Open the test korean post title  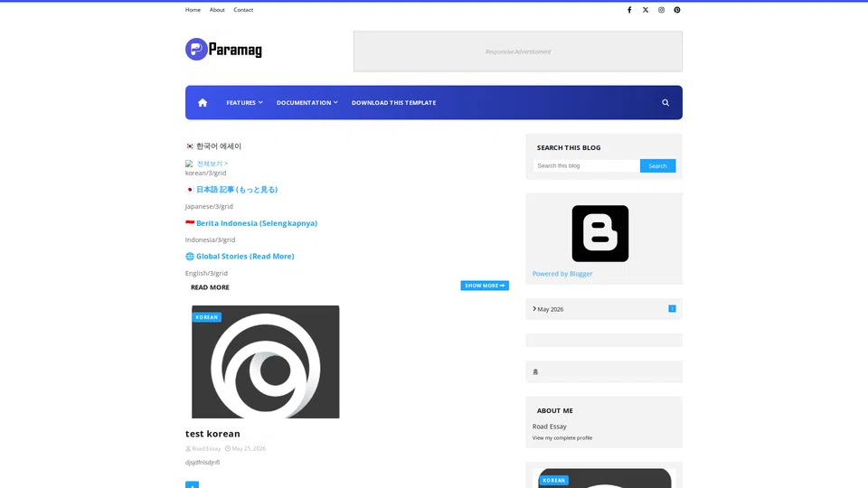212,434
